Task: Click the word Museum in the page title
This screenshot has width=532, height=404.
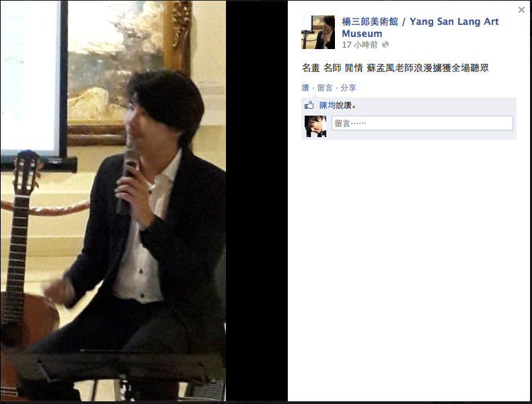Action: [362, 34]
